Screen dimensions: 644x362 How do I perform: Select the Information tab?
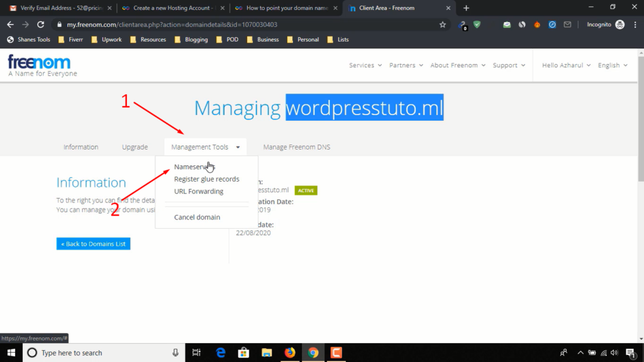[x=81, y=147]
